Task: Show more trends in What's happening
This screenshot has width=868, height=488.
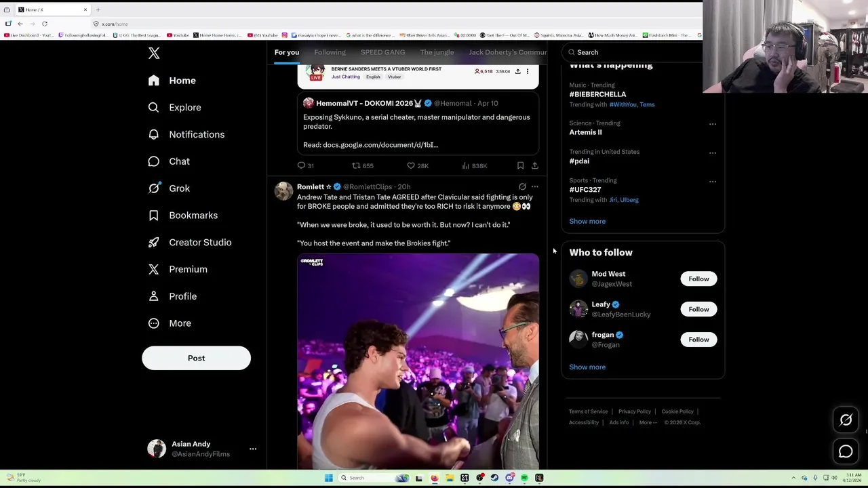Action: pos(587,221)
